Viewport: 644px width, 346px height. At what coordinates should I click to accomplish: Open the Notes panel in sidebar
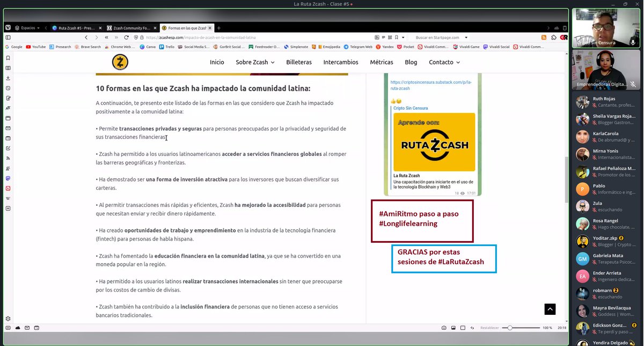tap(8, 98)
